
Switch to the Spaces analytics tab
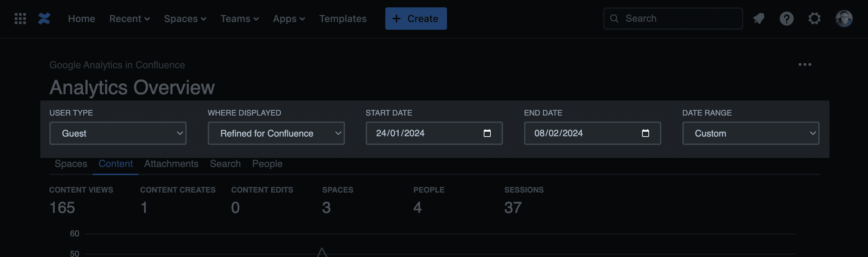(x=71, y=164)
